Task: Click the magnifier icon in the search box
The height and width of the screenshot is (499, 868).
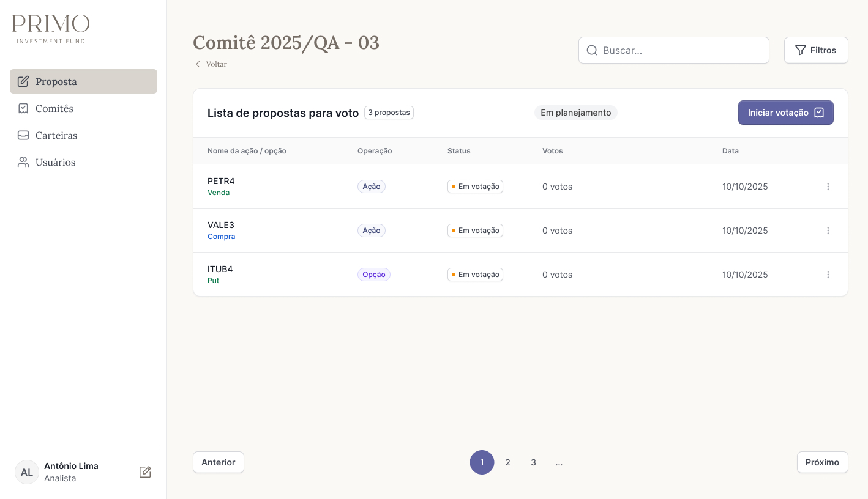Action: pyautogui.click(x=592, y=50)
